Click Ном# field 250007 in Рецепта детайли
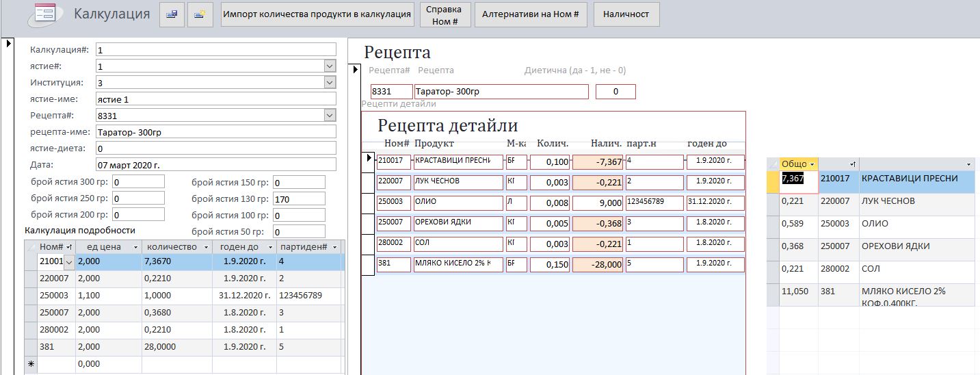The height and width of the screenshot is (375, 980). pyautogui.click(x=394, y=223)
